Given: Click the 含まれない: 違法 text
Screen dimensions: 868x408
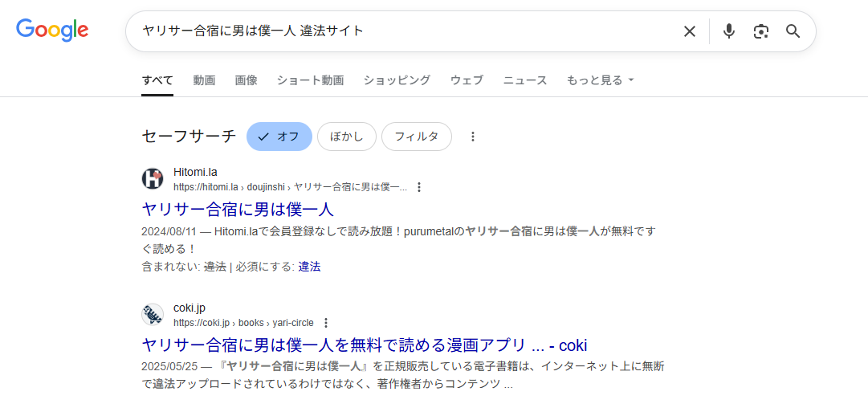Looking at the screenshot, I should [x=184, y=267].
